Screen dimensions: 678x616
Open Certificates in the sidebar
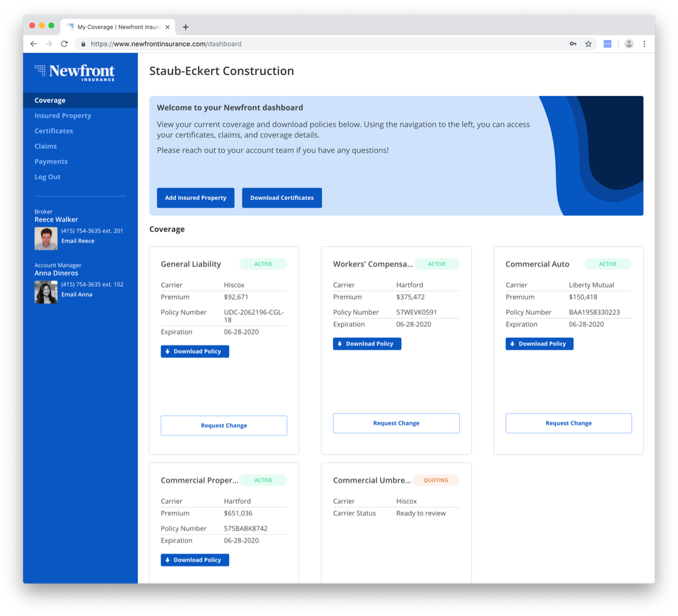[x=54, y=131]
